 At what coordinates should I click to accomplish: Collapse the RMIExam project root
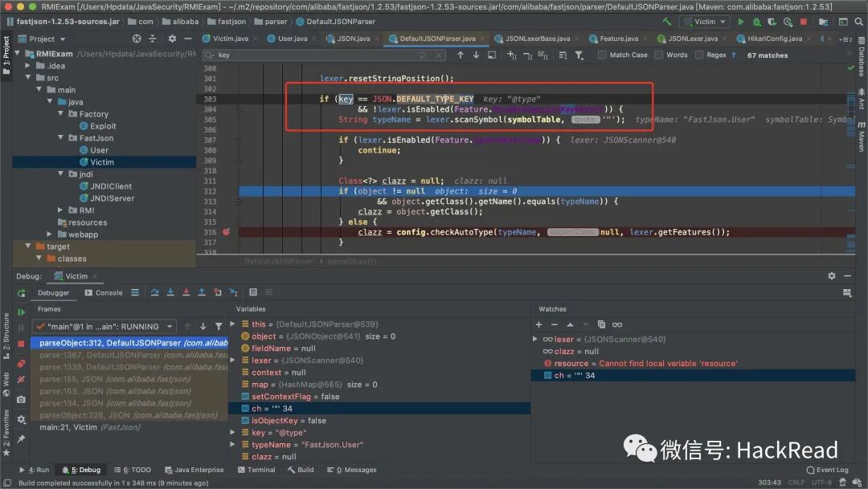coord(17,54)
